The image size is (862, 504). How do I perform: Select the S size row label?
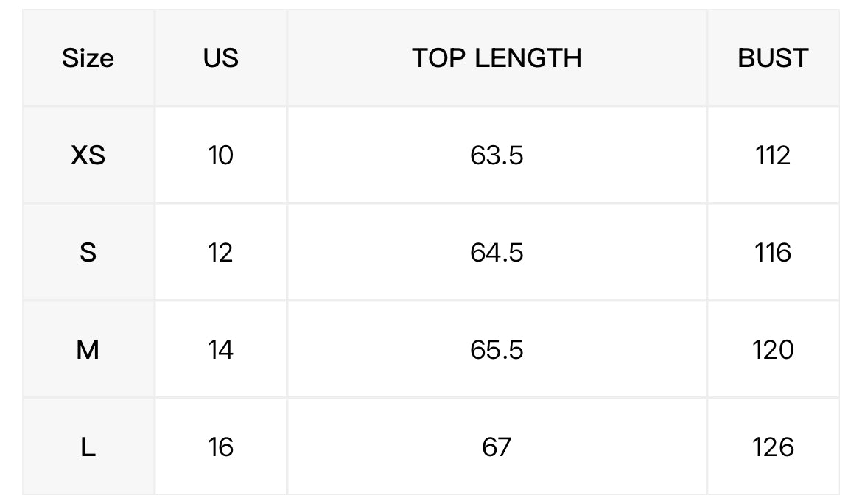coord(88,252)
